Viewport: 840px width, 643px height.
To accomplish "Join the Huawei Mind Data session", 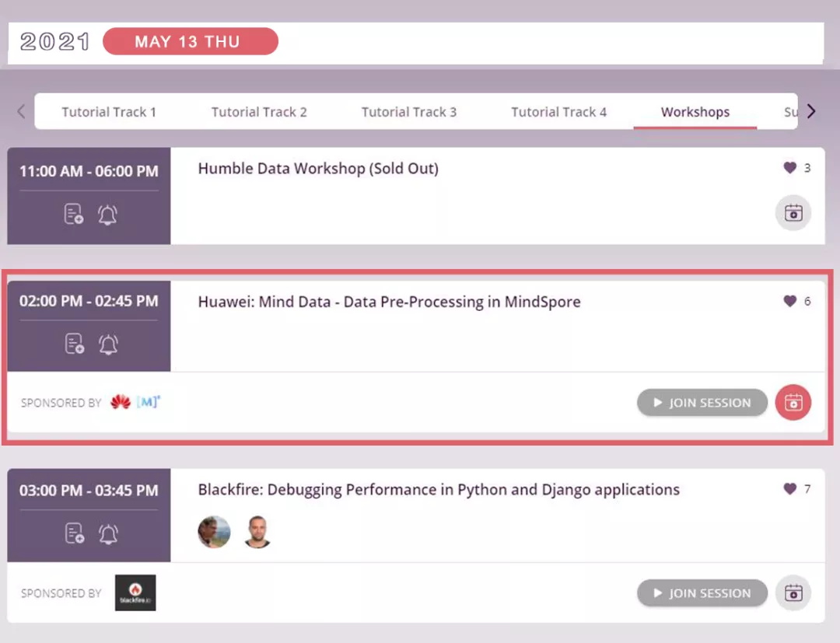I will 702,403.
